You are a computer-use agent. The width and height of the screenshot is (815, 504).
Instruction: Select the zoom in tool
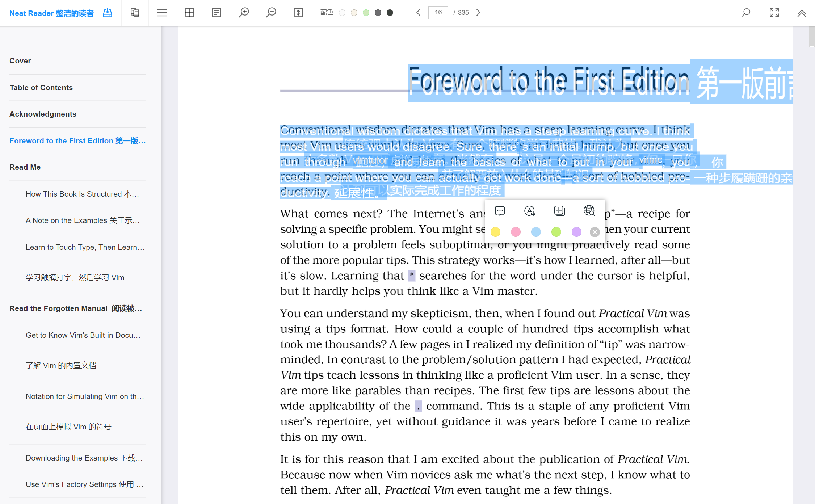[244, 13]
